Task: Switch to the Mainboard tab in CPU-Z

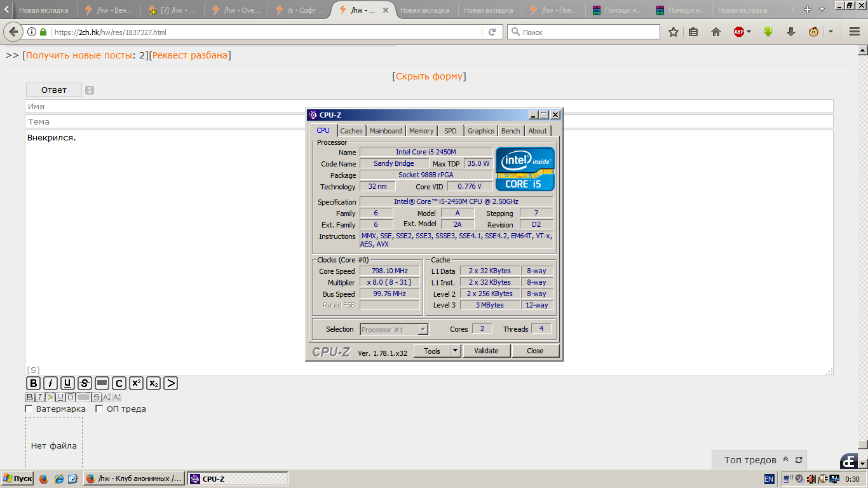Action: coord(386,131)
